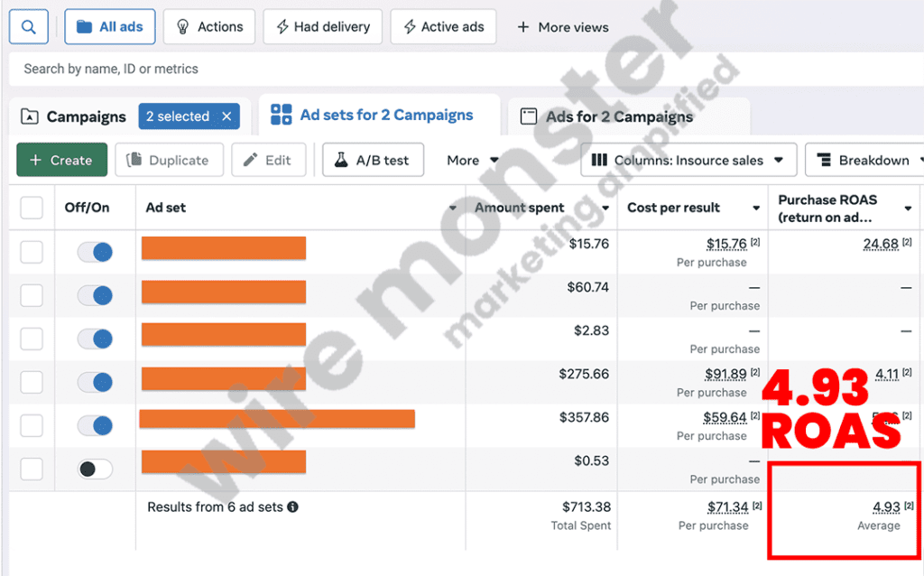Click the info icon beside Results from 6 ad sets
The width and height of the screenshot is (924, 576).
point(292,507)
